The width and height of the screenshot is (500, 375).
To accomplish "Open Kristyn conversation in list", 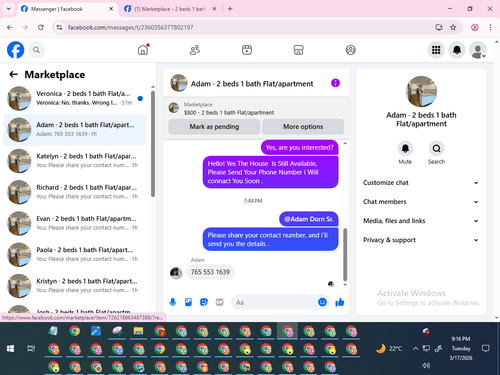I will point(75,286).
